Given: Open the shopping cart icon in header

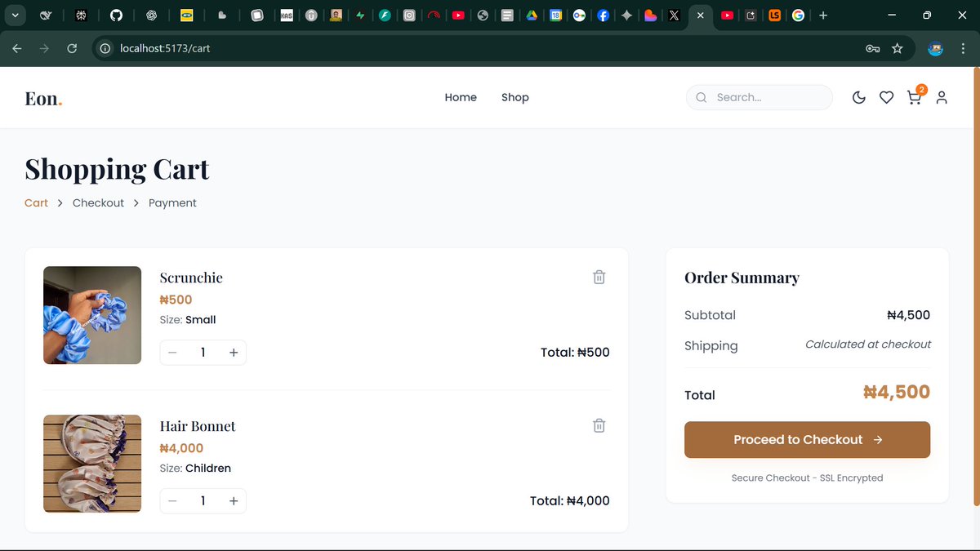Looking at the screenshot, I should pos(914,97).
